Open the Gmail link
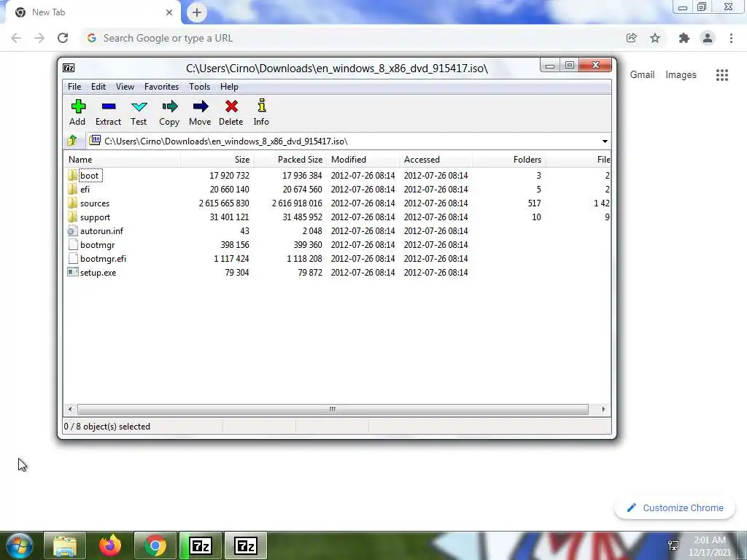The width and height of the screenshot is (747, 560). (x=642, y=75)
